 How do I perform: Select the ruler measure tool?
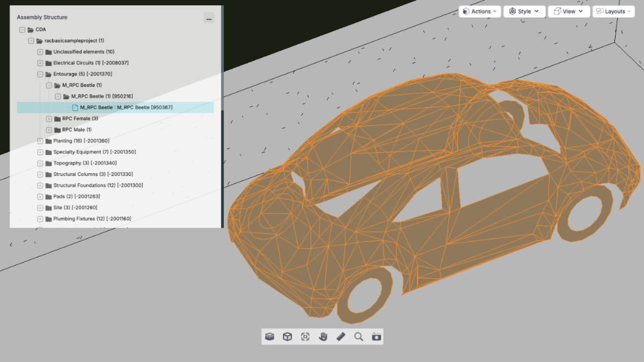pos(341,337)
